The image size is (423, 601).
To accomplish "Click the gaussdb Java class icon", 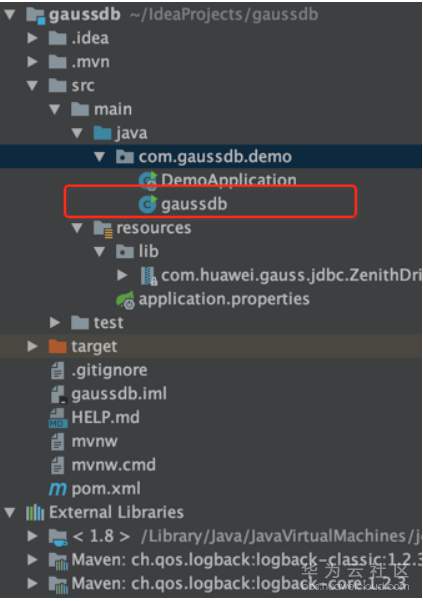I will point(148,204).
